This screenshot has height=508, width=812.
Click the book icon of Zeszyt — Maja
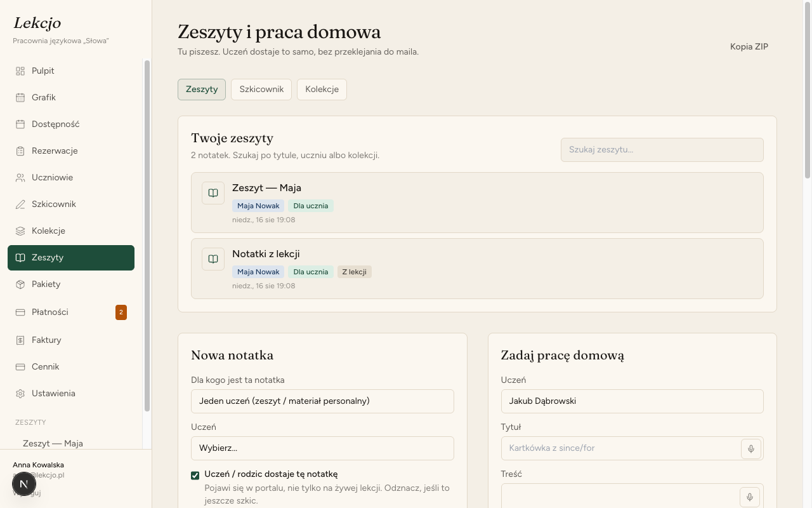(213, 193)
